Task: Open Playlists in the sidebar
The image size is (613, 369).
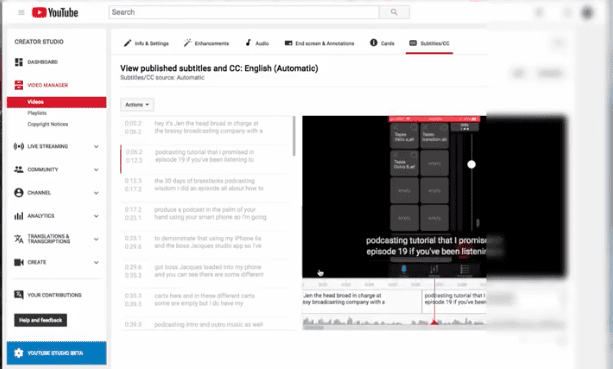Action: [x=37, y=113]
